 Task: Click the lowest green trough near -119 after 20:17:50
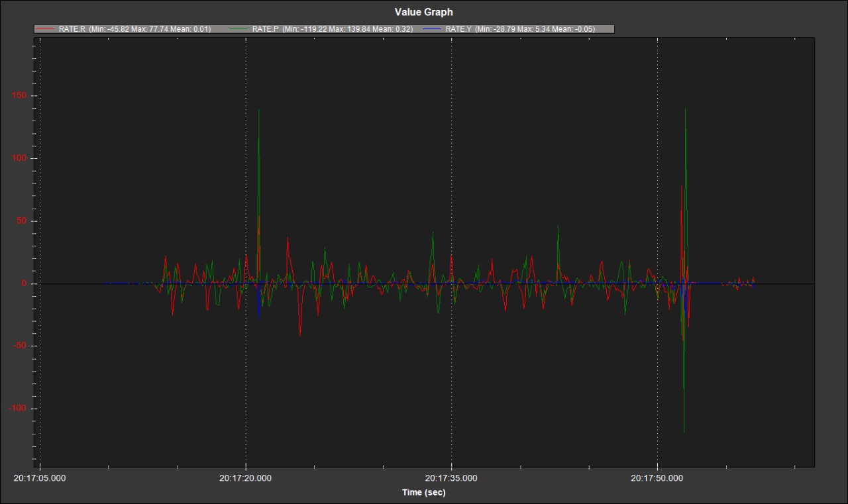coord(684,431)
